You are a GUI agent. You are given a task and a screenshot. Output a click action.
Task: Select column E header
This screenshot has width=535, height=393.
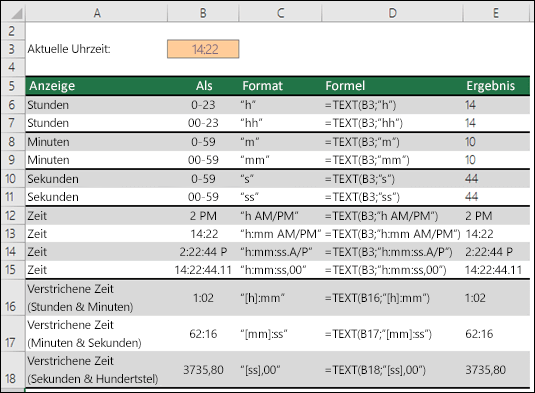[x=496, y=13]
